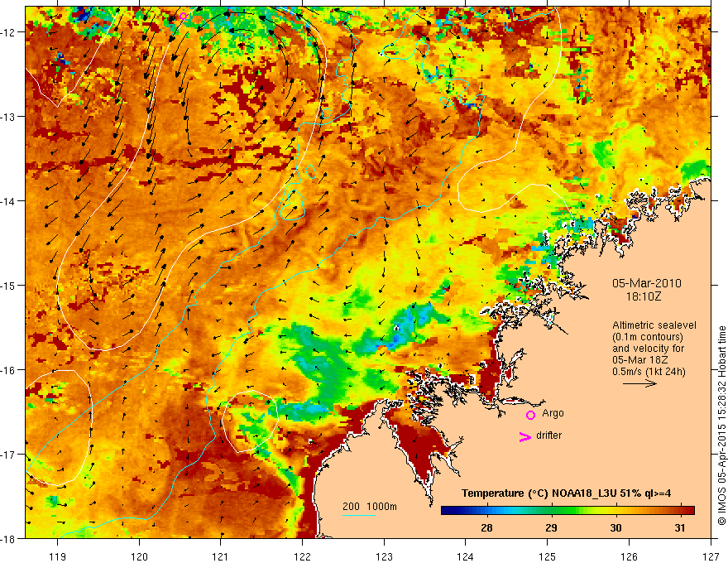
Task: Click the magenta drifter arrow symbol in legend
Action: pos(525,436)
